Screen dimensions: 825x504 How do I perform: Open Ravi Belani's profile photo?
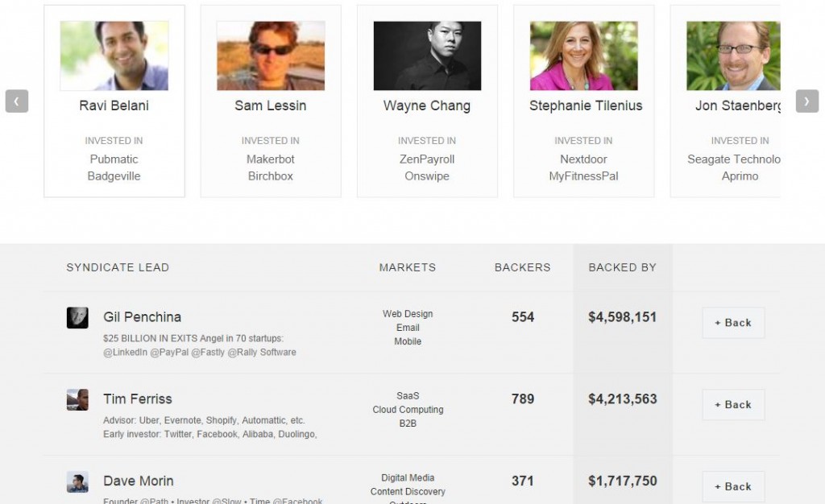click(x=114, y=56)
